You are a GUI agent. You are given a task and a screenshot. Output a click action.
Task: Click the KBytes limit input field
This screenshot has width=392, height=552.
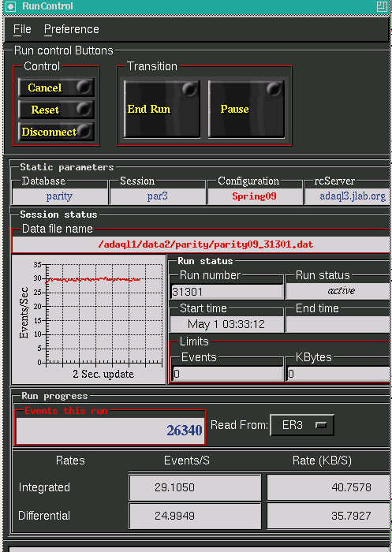tap(339, 374)
